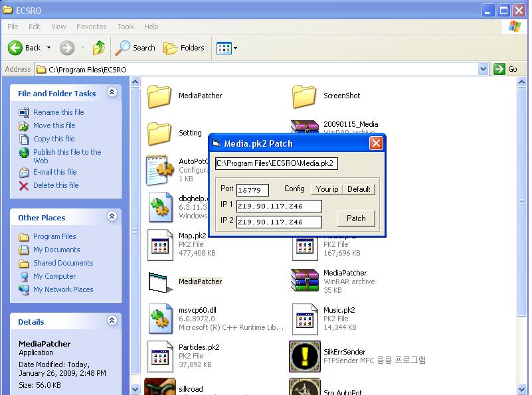
Task: Open the MediaPatcher application
Action: [159, 281]
